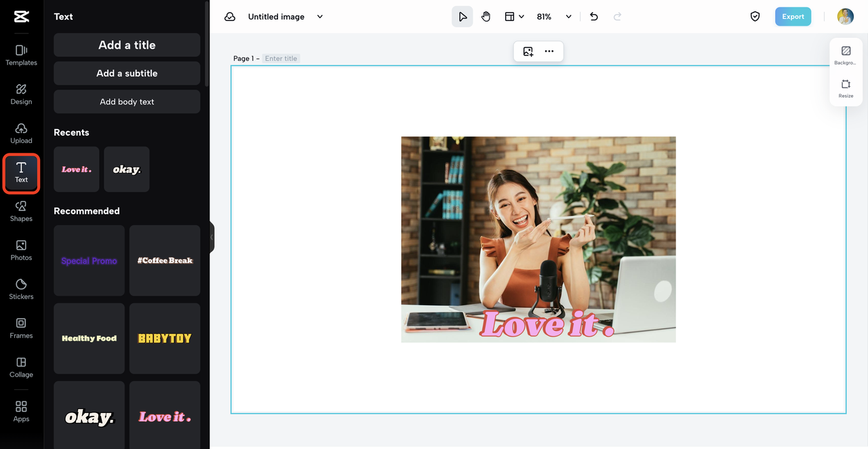868x449 pixels.
Task: Collapse the Text side panel
Action: [x=212, y=237]
